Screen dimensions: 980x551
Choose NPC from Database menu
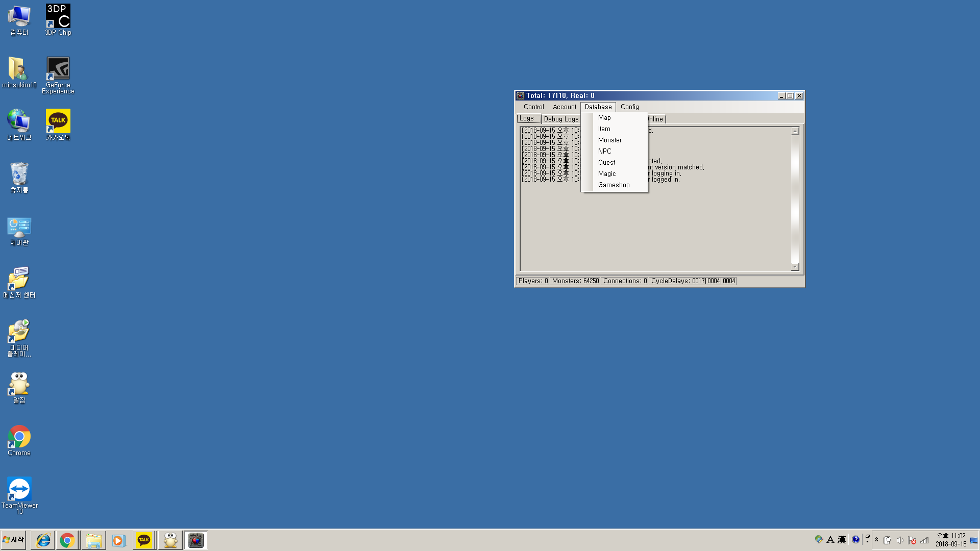615,152
